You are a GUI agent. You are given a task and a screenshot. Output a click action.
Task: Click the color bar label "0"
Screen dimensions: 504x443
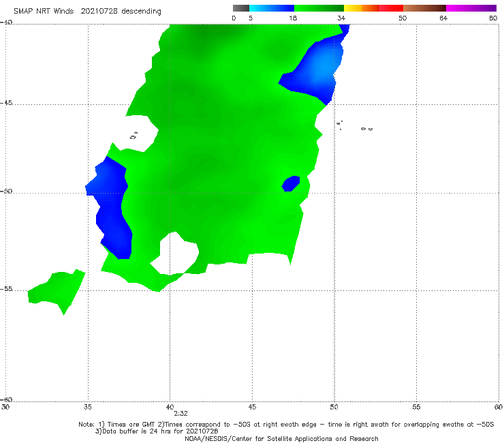(234, 18)
